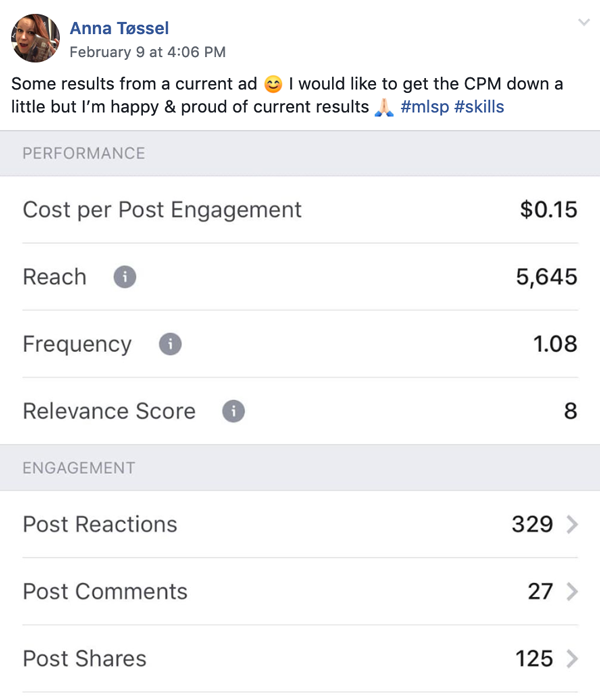Viewport: 600px width, 696px height.
Task: Open Anna Tøssel's profile picture
Action: (36, 38)
